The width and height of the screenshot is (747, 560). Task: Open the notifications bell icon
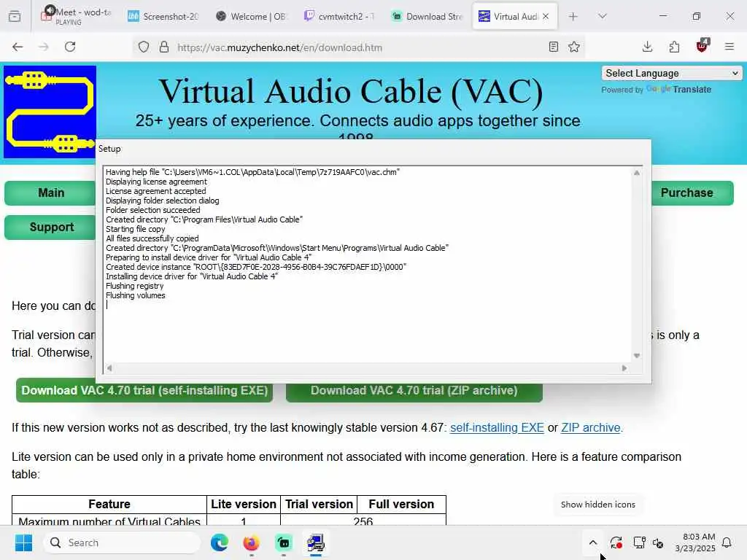pyautogui.click(x=727, y=542)
